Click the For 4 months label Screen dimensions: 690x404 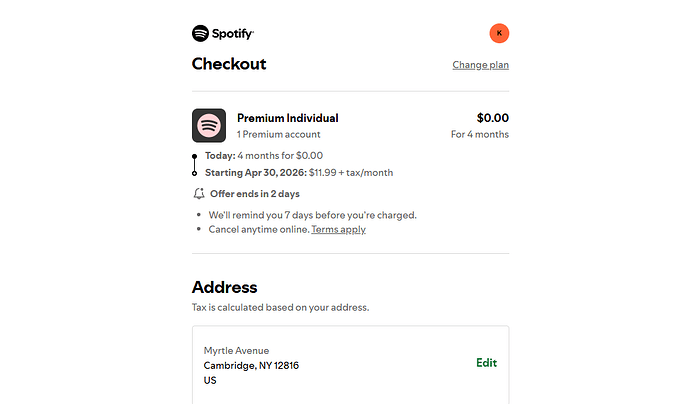(x=479, y=134)
